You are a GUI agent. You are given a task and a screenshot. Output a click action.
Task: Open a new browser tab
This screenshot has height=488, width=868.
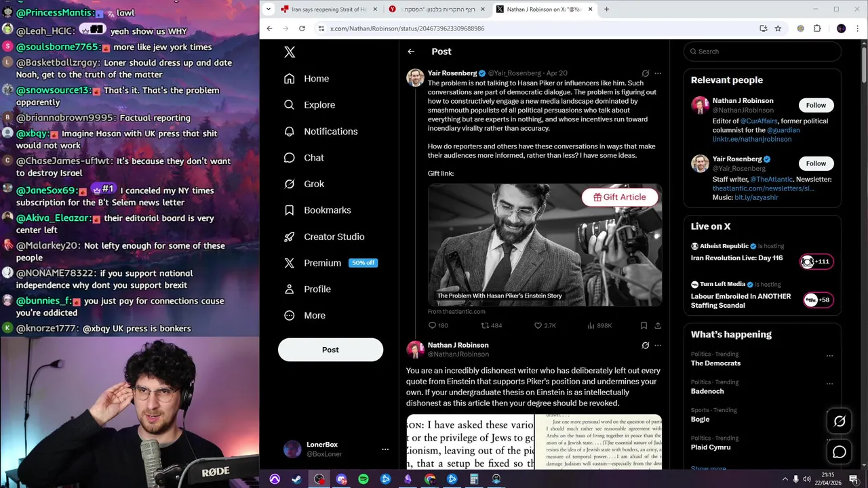click(x=606, y=9)
